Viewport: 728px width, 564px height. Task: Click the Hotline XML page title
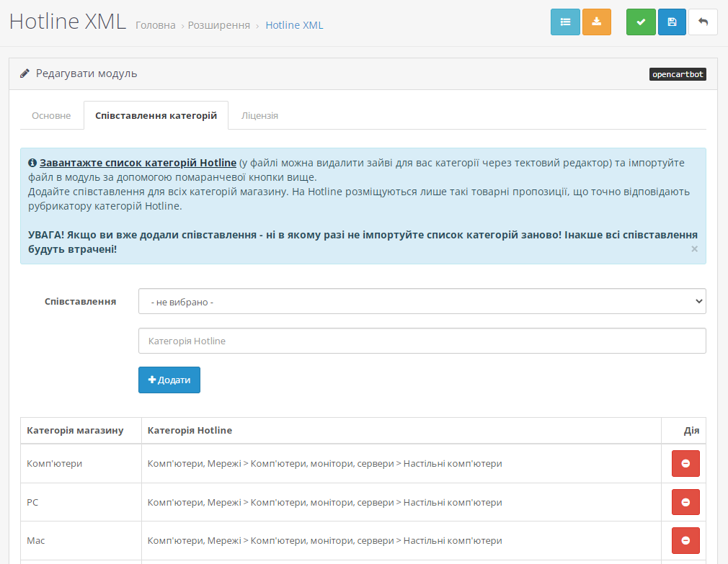point(67,22)
